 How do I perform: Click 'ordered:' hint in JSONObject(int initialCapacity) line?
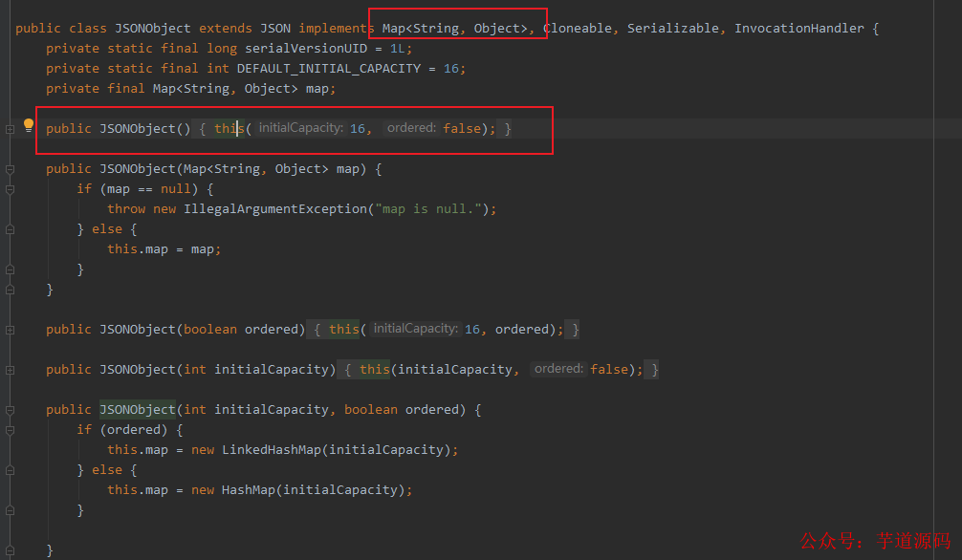[558, 369]
